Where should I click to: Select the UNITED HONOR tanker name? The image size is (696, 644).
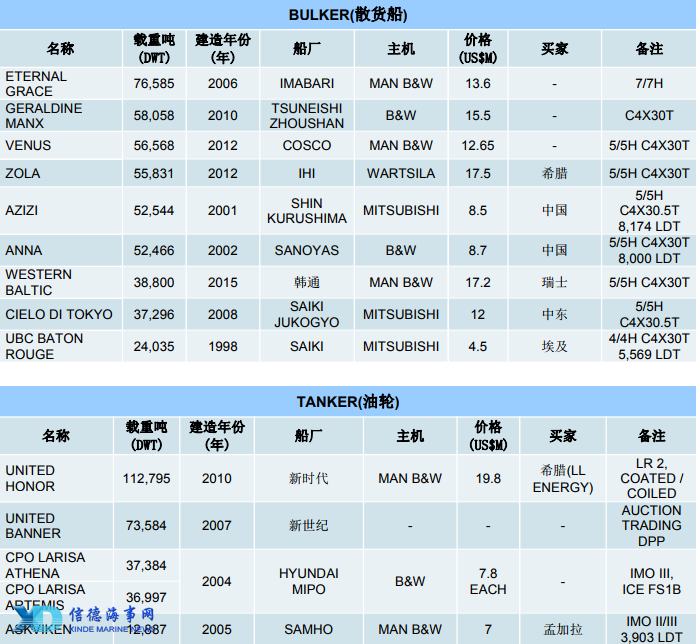[x=30, y=478]
